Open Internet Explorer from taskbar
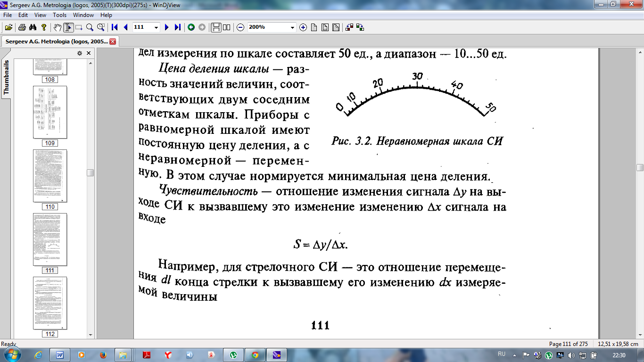The height and width of the screenshot is (362, 644). pos(38,355)
